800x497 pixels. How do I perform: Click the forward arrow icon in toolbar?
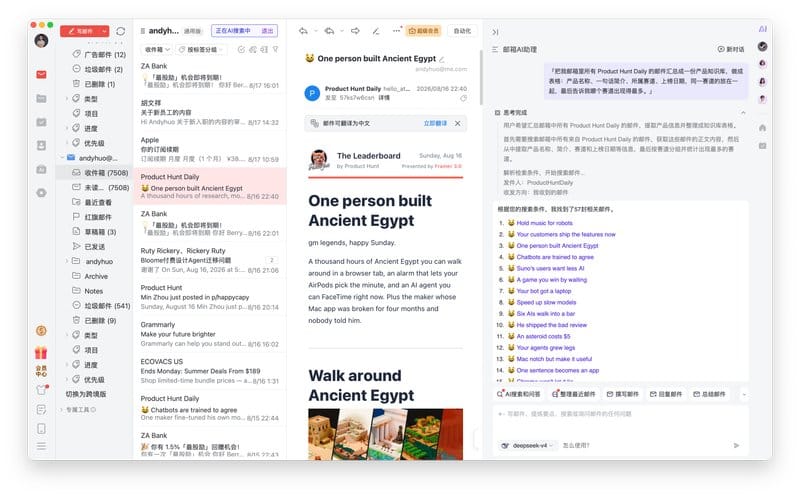pyautogui.click(x=356, y=31)
